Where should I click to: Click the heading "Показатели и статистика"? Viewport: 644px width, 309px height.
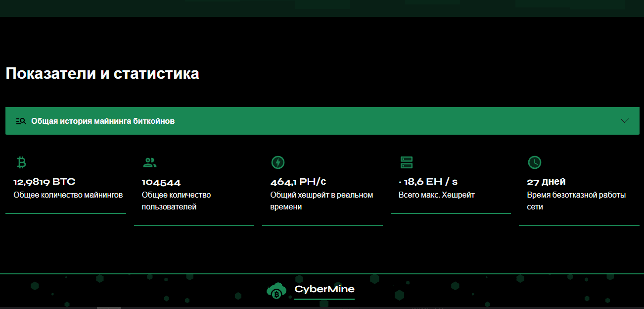tap(101, 73)
